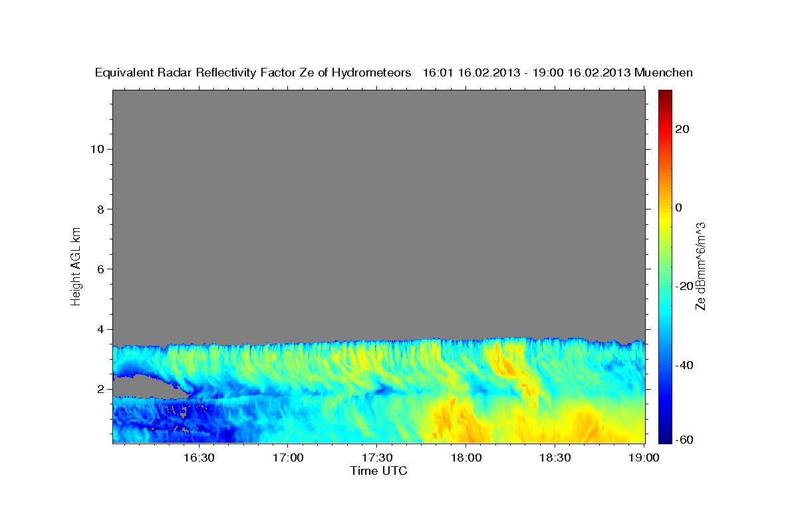Click the 'Time UTC' axis label
Screen dimensions: 798x532
coord(378,471)
